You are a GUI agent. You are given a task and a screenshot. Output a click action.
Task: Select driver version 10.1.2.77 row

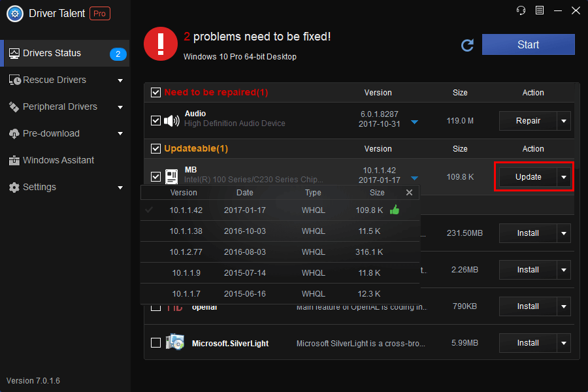point(280,252)
